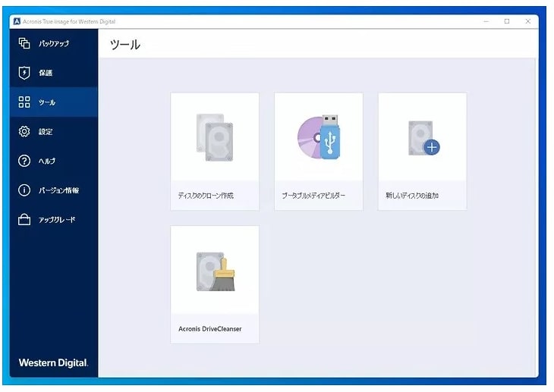The width and height of the screenshot is (554, 392).
Task: Open 設定 via the gear icon
Action: coord(24,132)
